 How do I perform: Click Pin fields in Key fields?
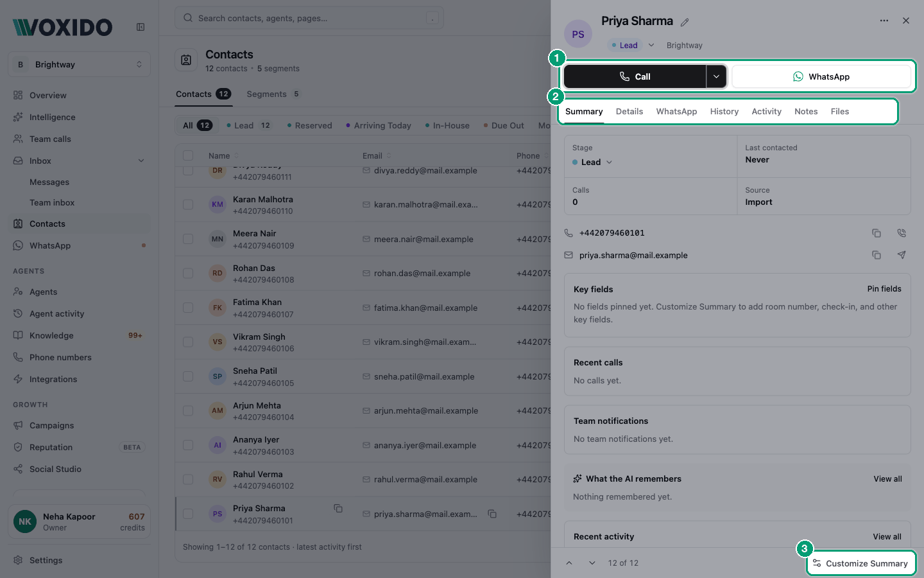[x=884, y=289]
